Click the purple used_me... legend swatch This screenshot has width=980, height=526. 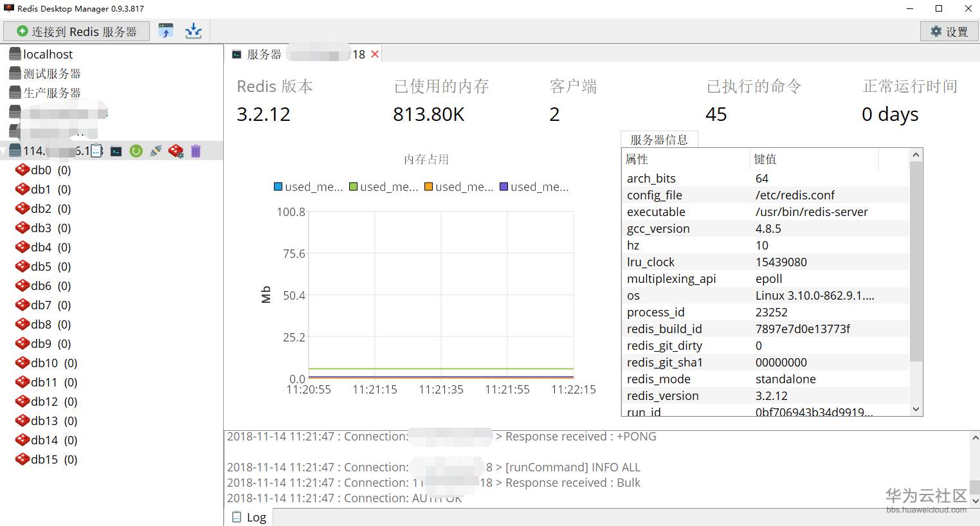504,186
